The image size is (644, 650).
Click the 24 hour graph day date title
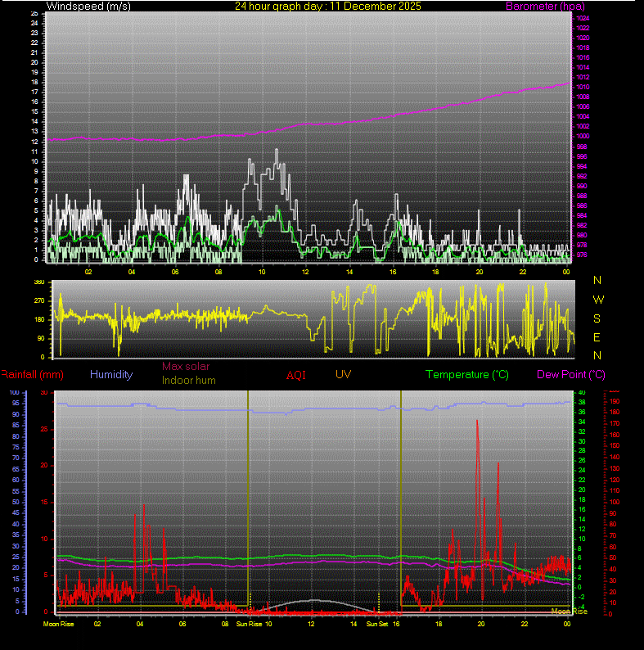tap(328, 7)
